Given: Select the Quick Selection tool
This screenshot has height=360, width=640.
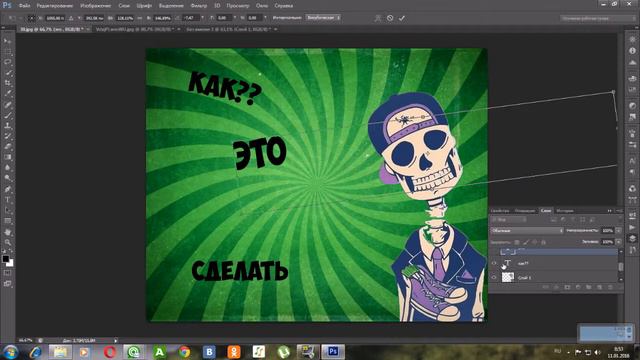Looking at the screenshot, I should pyautogui.click(x=7, y=73).
